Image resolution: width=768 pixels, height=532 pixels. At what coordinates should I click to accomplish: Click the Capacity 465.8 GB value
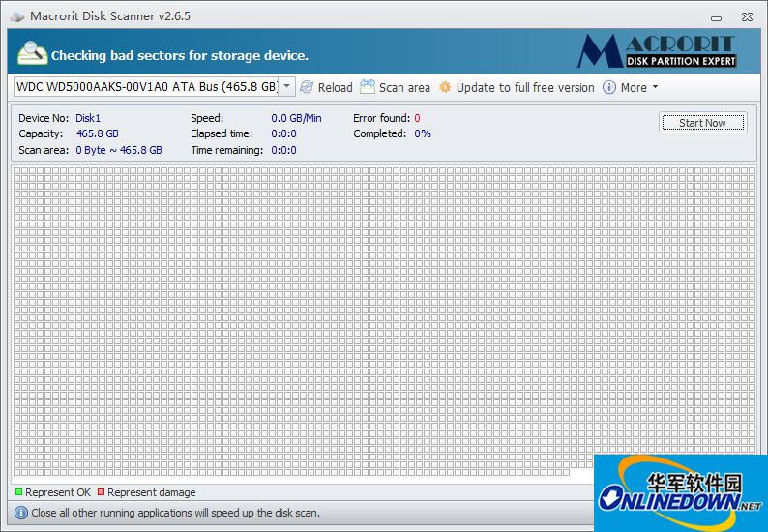(x=97, y=133)
